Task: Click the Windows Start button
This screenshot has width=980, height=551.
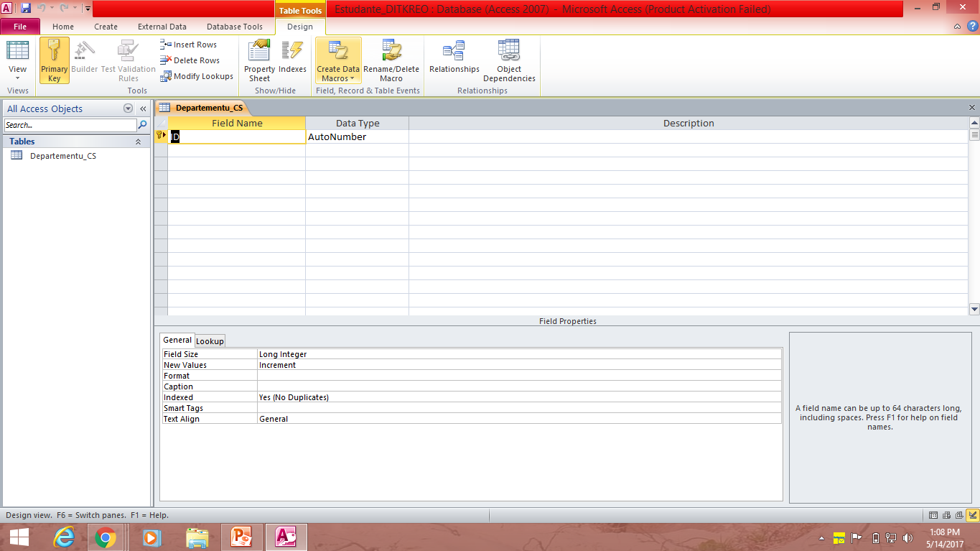Action: click(19, 537)
